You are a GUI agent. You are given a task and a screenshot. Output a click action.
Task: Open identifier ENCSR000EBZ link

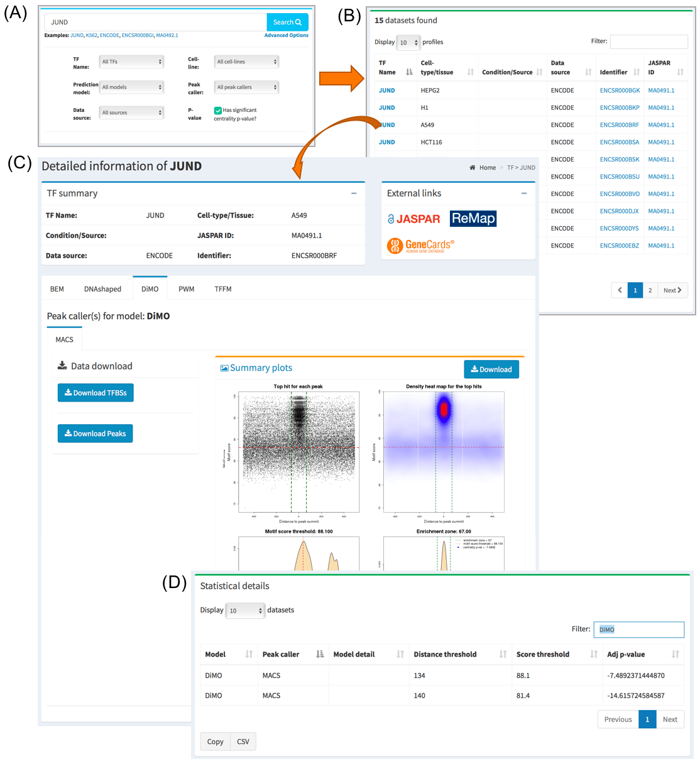click(x=620, y=246)
